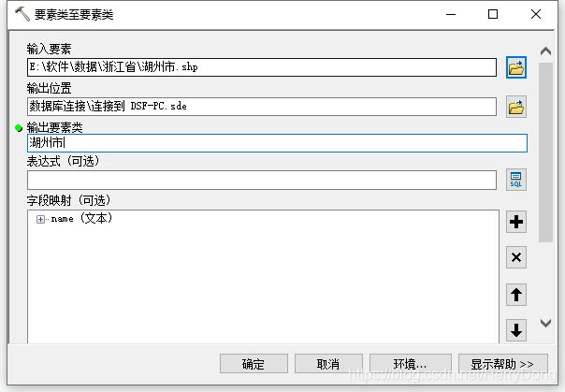The image size is (565, 392).
Task: Open folder browser for output location
Action: 516,107
